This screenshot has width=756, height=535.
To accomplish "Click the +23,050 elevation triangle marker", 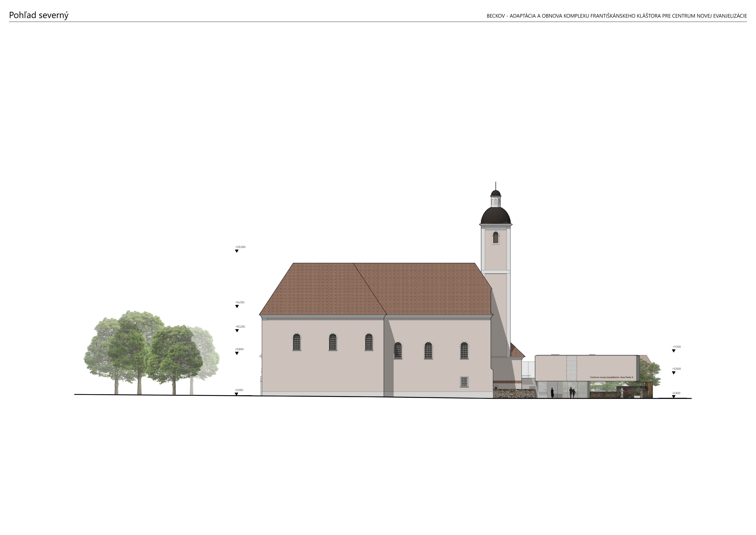I will pos(237,251).
